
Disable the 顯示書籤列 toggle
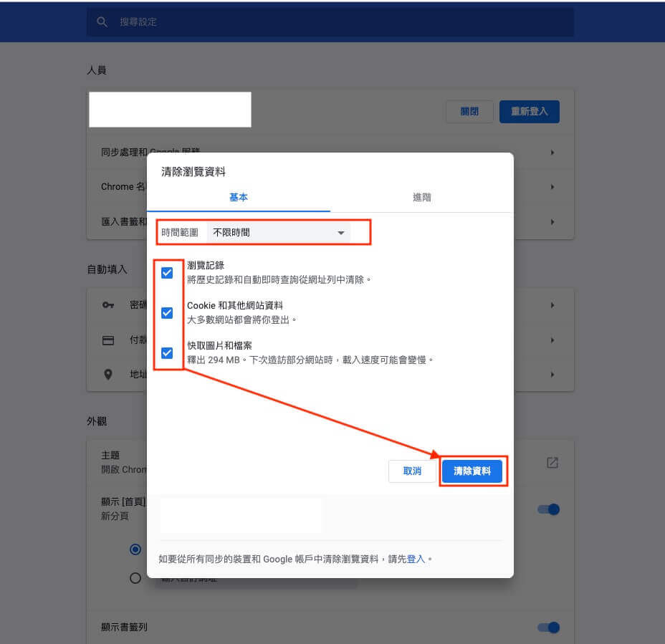[547, 627]
